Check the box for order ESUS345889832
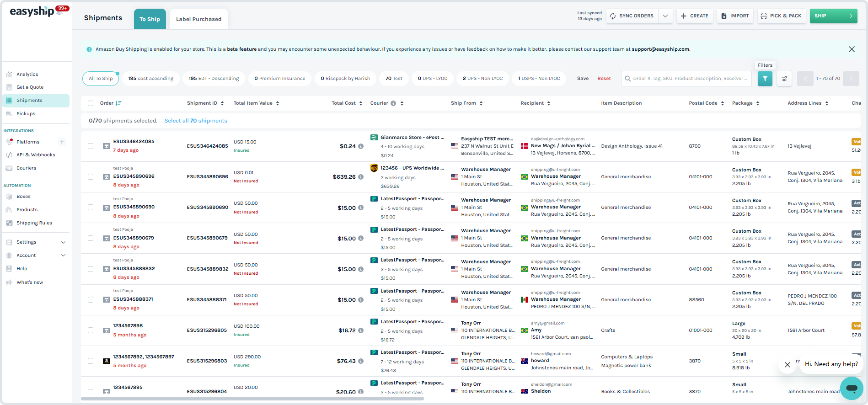This screenshot has width=868, height=405. pos(91,269)
